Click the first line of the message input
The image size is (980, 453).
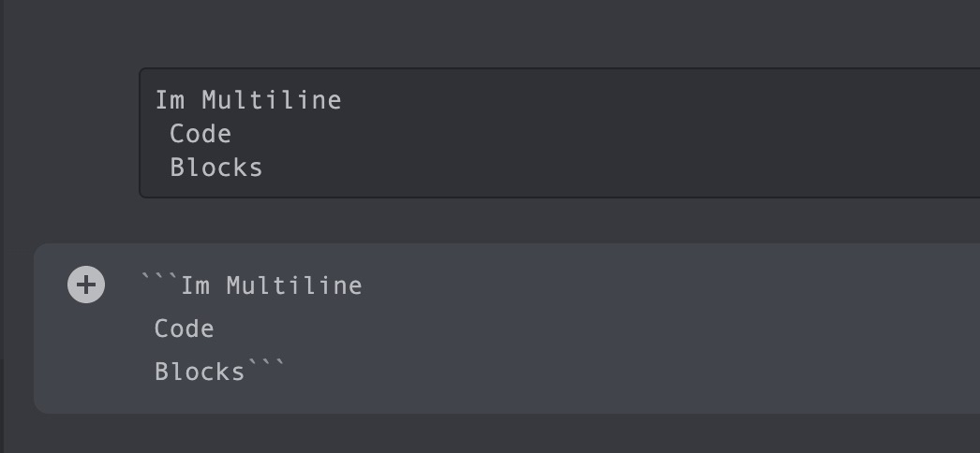click(251, 285)
